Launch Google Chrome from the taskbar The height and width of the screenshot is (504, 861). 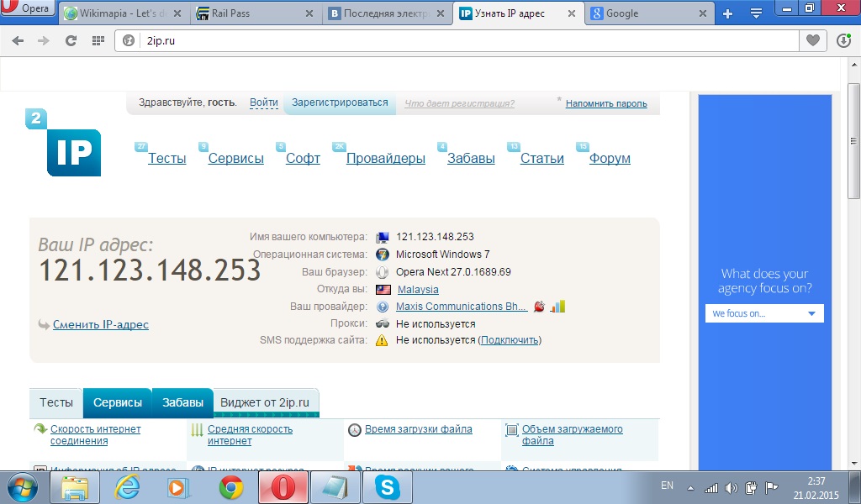pyautogui.click(x=231, y=486)
